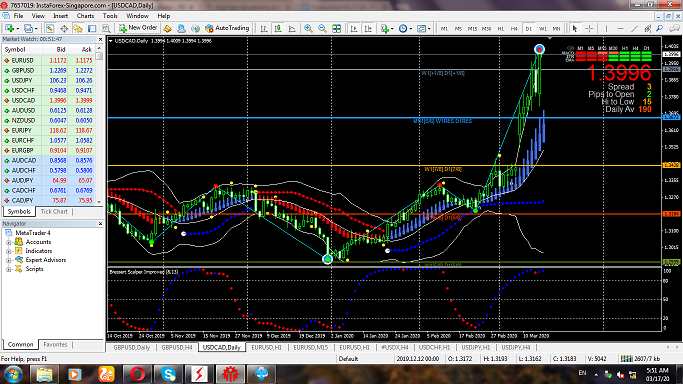The width and height of the screenshot is (683, 384).
Task: Switch chart to candlesticks style
Action: pos(278,28)
